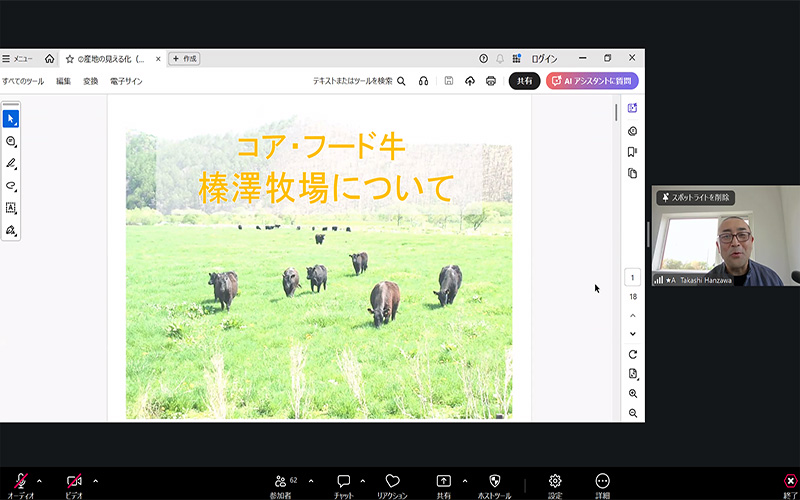This screenshot has width=800, height=500.
Task: Upload document to cloud icon
Action: click(470, 81)
